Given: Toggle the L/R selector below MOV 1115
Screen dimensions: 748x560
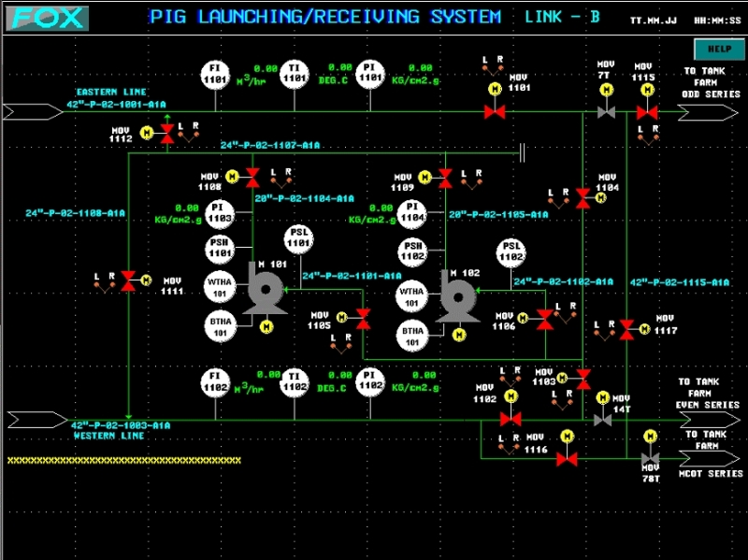Looking at the screenshot, I should (645, 137).
